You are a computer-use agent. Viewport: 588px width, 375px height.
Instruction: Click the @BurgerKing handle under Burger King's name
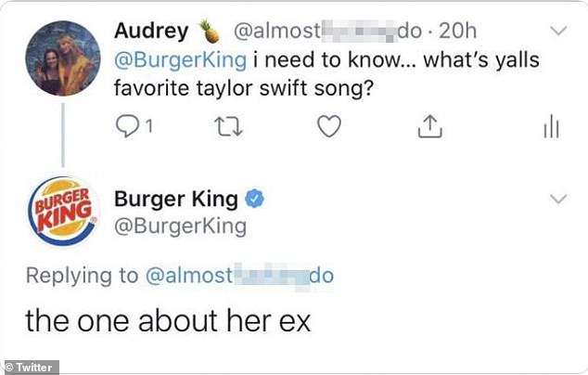click(x=180, y=226)
